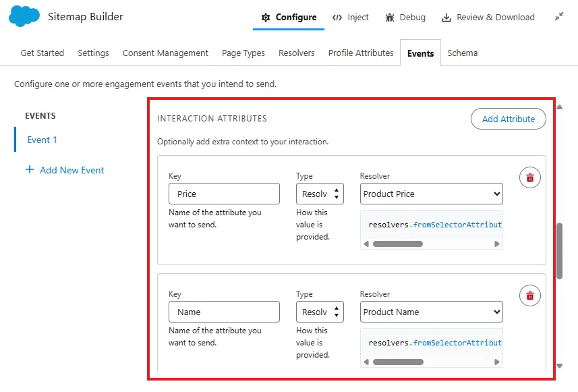Click right arrow of Price code scrollbar

click(497, 244)
